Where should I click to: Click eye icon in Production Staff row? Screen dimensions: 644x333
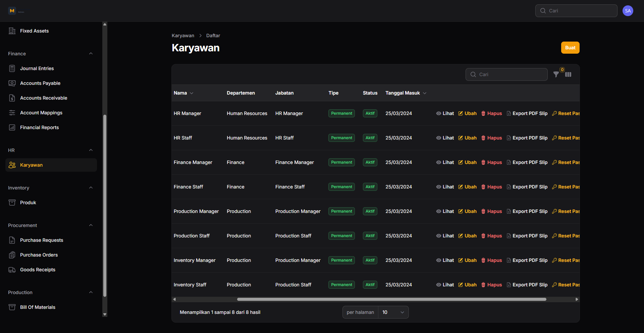(x=438, y=236)
